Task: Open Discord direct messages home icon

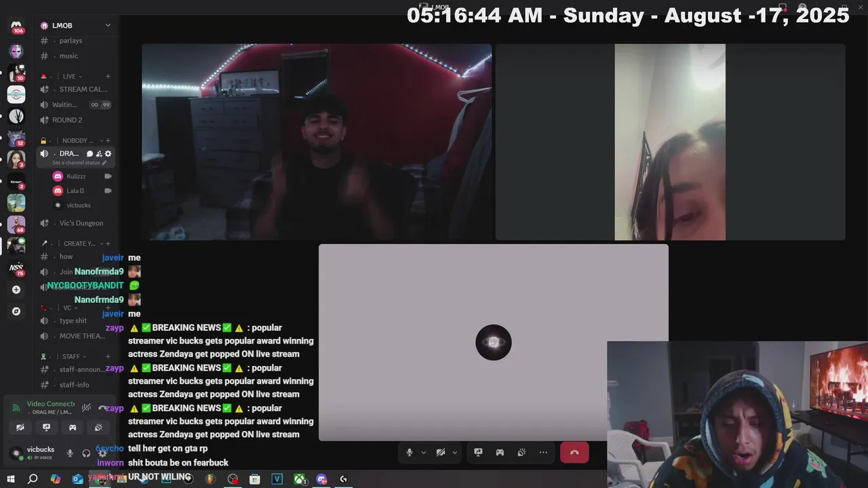Action: pyautogui.click(x=16, y=26)
